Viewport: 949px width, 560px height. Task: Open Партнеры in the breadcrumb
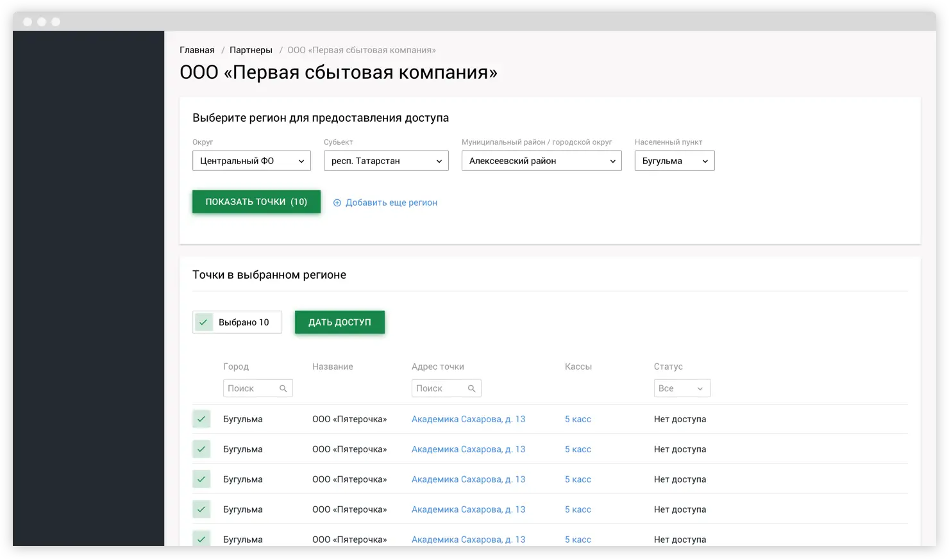click(251, 50)
